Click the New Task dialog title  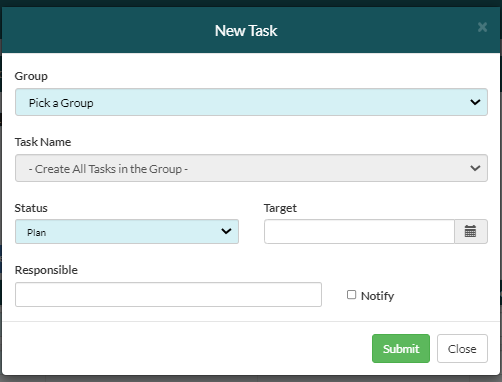click(246, 31)
